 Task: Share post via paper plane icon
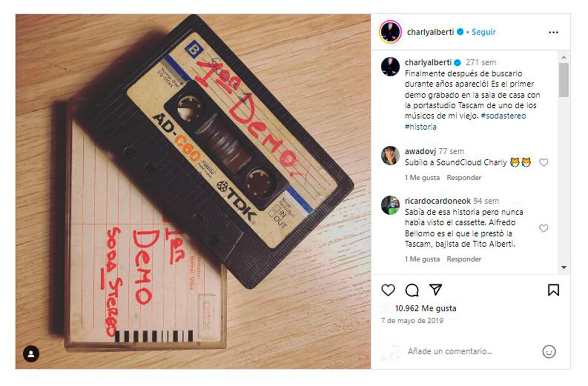[x=435, y=290]
